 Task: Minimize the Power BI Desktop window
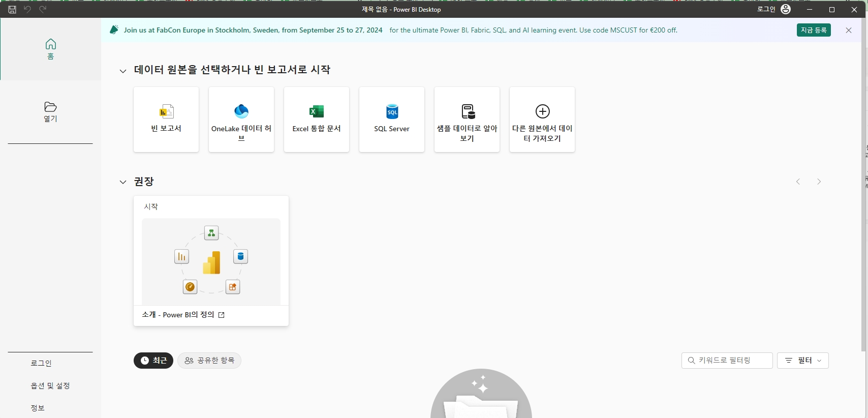pyautogui.click(x=810, y=9)
